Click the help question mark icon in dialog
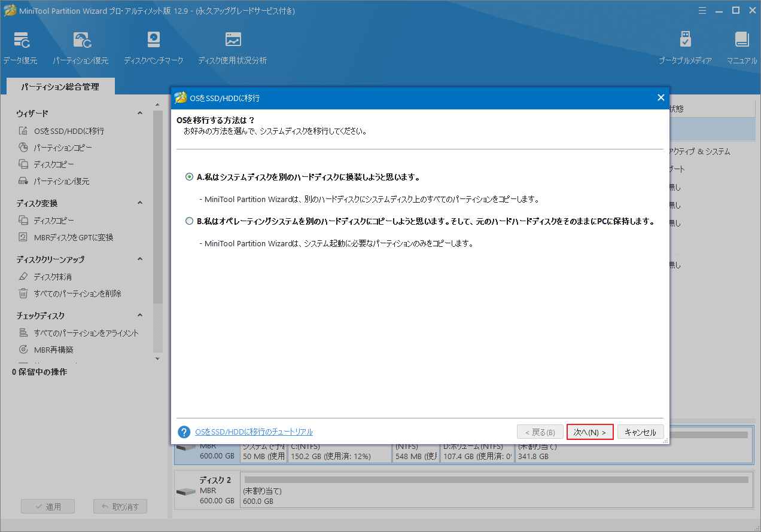Screen dimensions: 761x532 184,432
